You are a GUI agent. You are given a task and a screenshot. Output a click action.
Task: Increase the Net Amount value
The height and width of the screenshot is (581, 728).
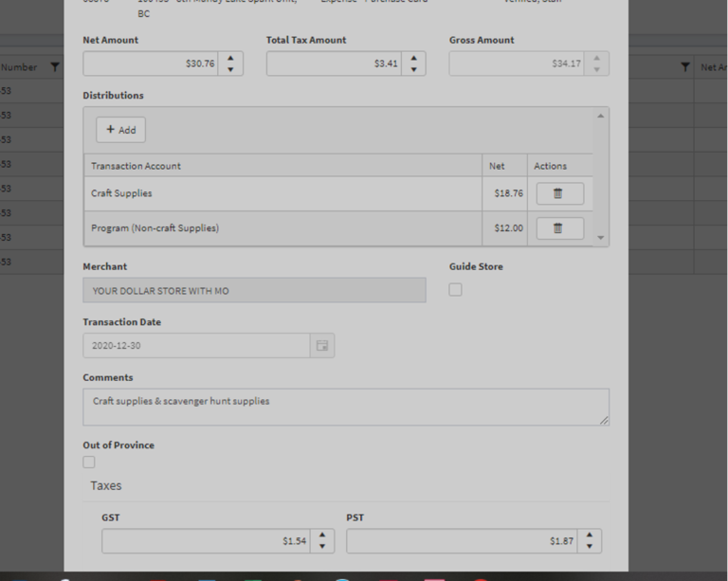[230, 58]
